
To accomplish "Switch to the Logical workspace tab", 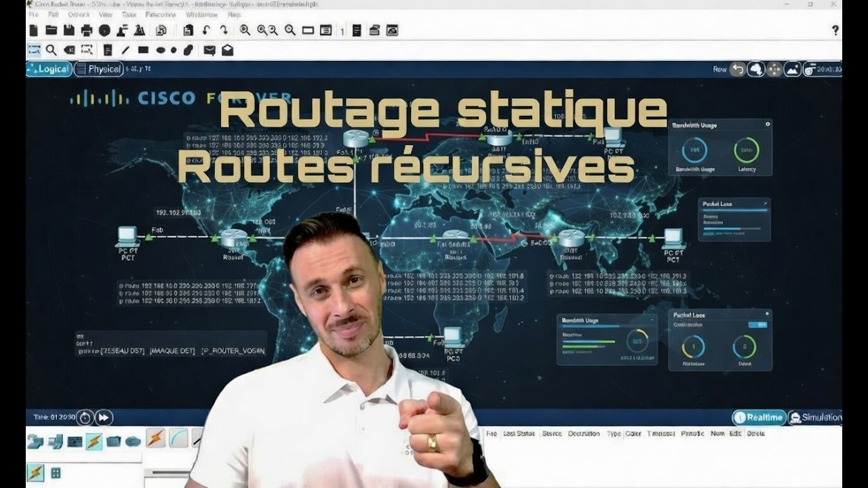I will [49, 69].
